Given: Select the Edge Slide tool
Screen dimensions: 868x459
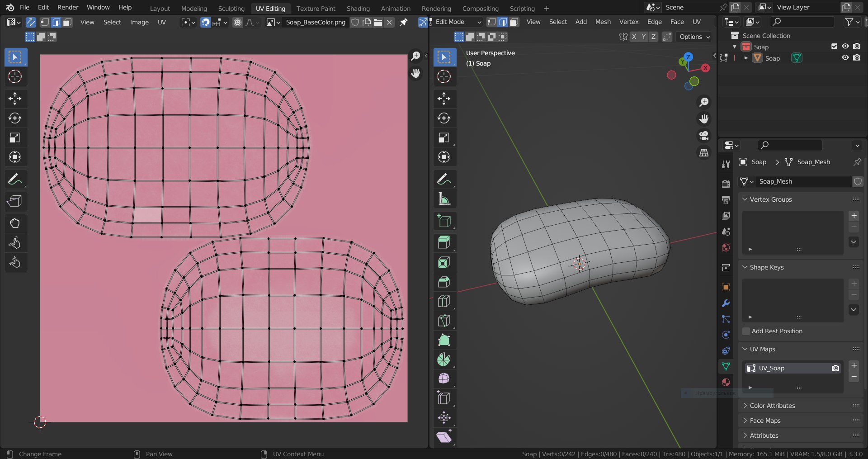Looking at the screenshot, I should [x=444, y=398].
